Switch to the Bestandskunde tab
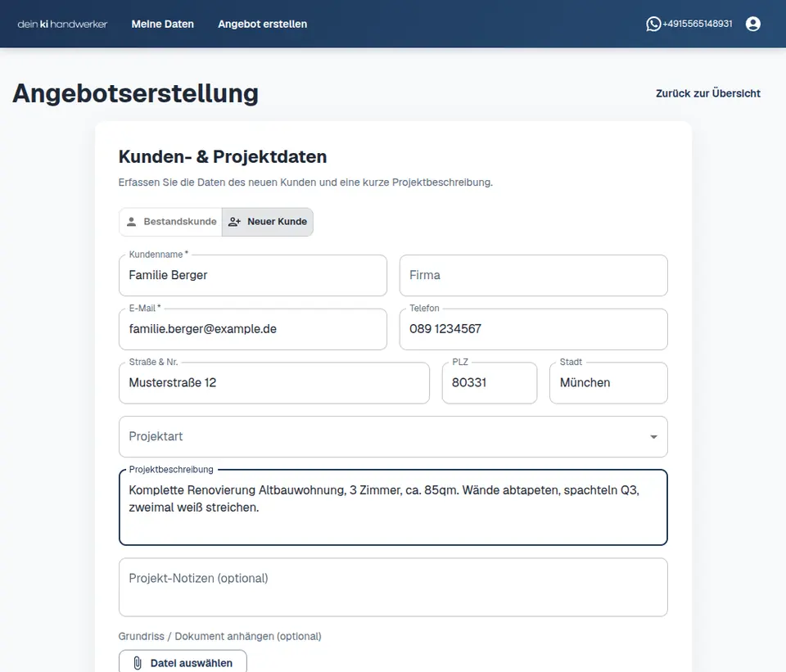Screen dimensions: 786x672 (x=171, y=222)
